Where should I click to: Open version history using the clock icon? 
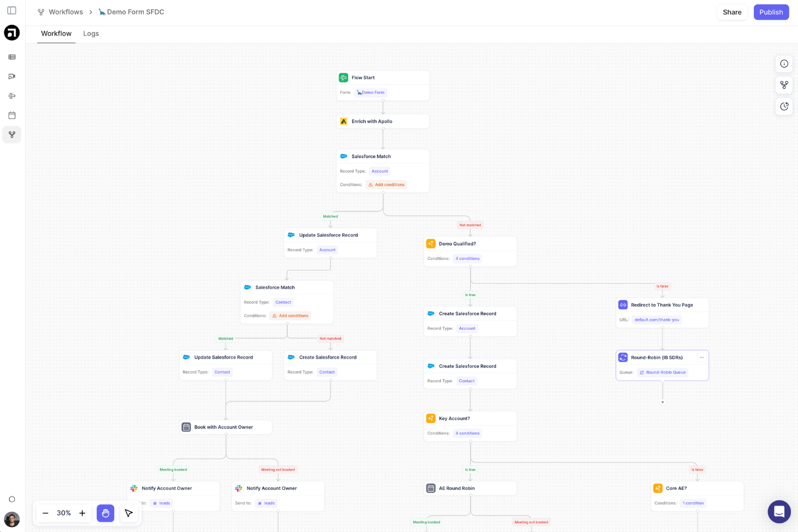pyautogui.click(x=784, y=106)
